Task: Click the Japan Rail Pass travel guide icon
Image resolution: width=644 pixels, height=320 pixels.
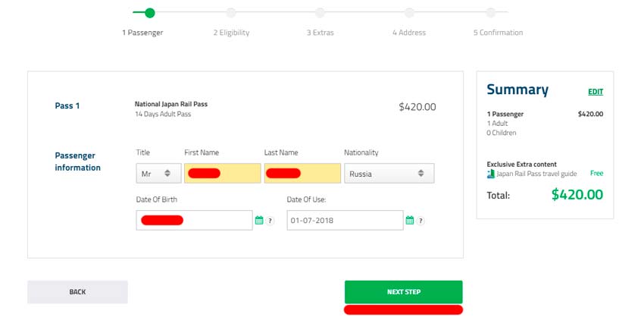Action: click(491, 174)
